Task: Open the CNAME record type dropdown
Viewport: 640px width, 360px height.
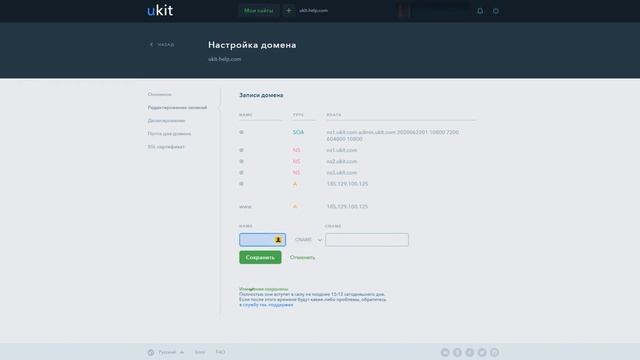Action: [x=308, y=240]
